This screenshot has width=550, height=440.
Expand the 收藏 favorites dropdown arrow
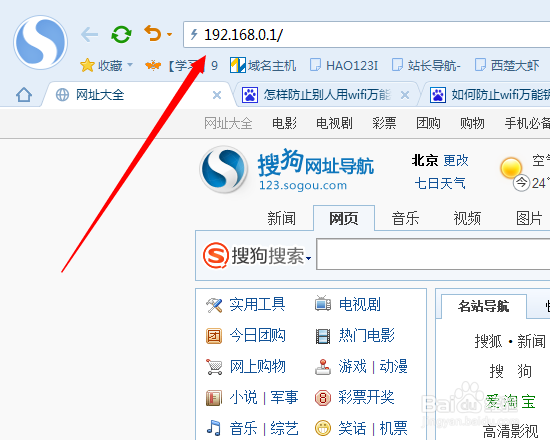130,65
